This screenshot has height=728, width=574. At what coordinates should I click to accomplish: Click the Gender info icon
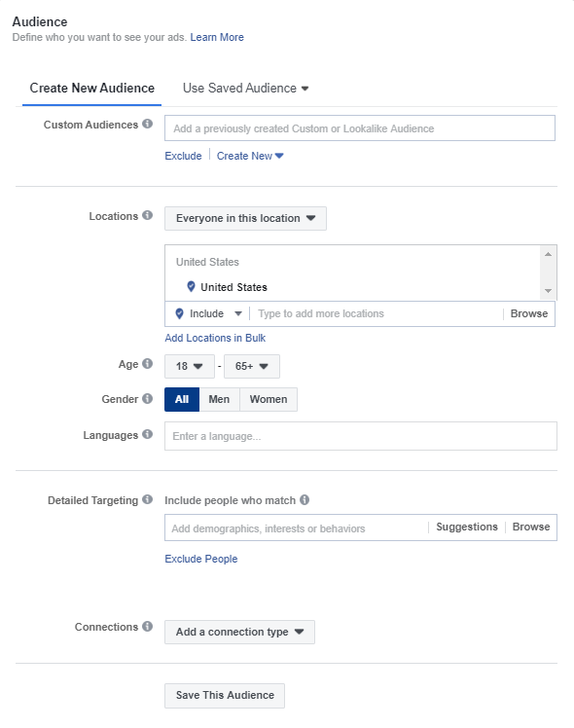coord(147,398)
